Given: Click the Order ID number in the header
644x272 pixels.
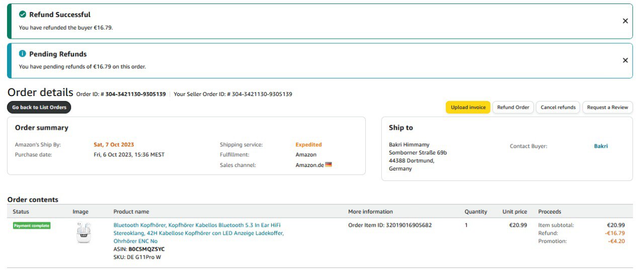Looking at the screenshot, I should (x=135, y=94).
